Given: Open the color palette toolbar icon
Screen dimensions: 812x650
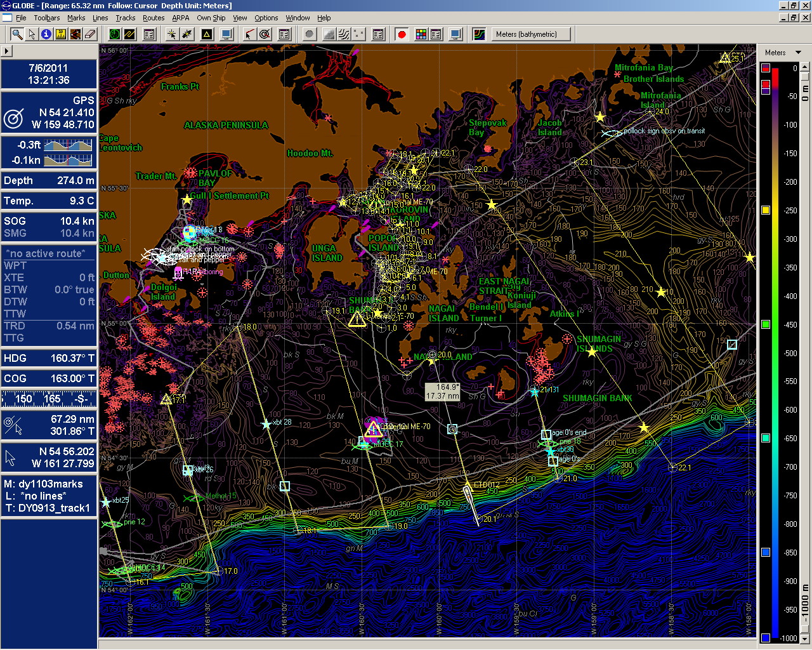Looking at the screenshot, I should point(422,34).
